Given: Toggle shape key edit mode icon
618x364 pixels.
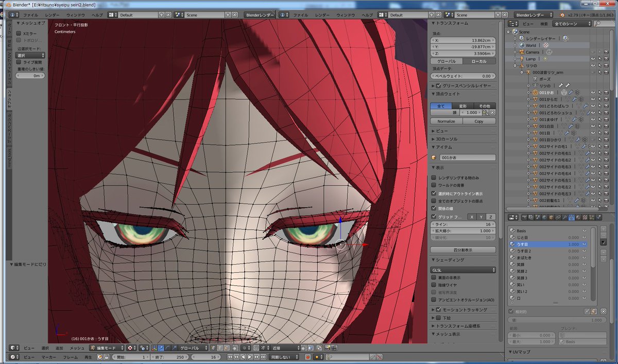Looking at the screenshot, I should point(594,311).
